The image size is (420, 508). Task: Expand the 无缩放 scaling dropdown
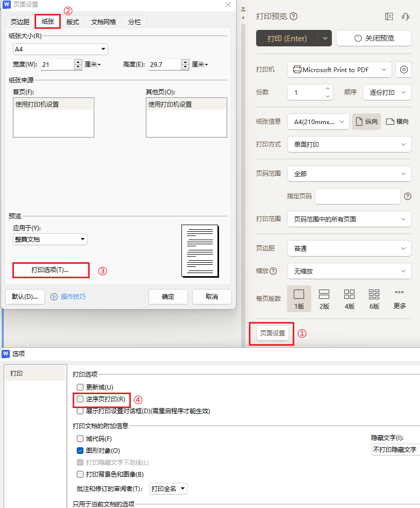coord(349,271)
